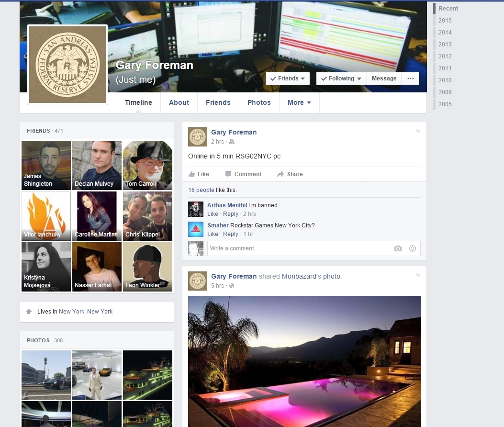Open the About tab
The height and width of the screenshot is (427, 504).
pyautogui.click(x=179, y=102)
